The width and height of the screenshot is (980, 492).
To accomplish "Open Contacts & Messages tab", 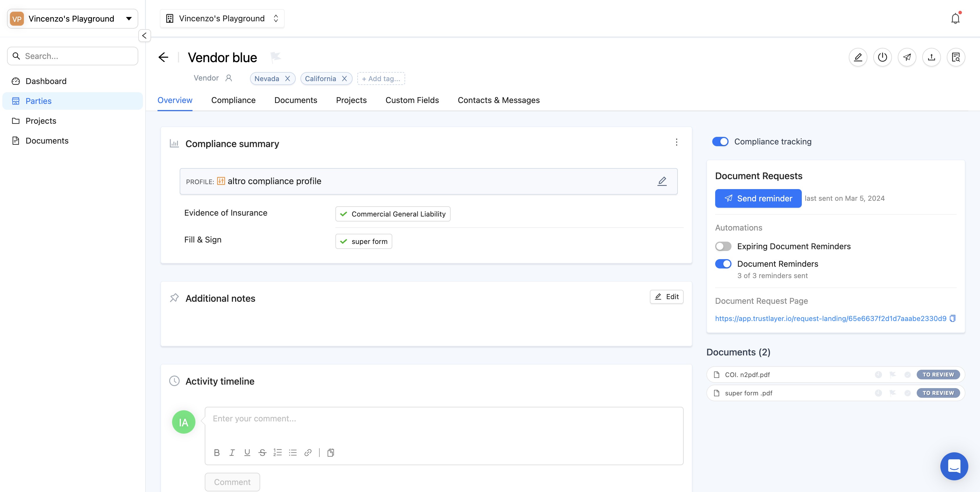I will (498, 100).
